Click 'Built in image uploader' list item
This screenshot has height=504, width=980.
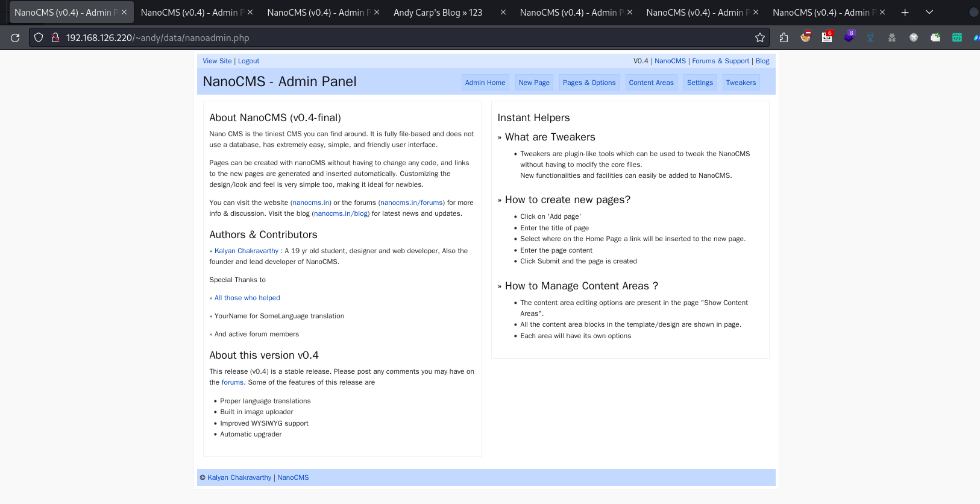pos(257,412)
